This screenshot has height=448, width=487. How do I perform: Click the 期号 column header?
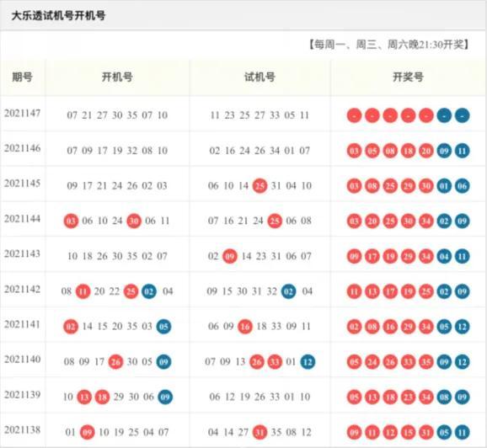(x=23, y=77)
